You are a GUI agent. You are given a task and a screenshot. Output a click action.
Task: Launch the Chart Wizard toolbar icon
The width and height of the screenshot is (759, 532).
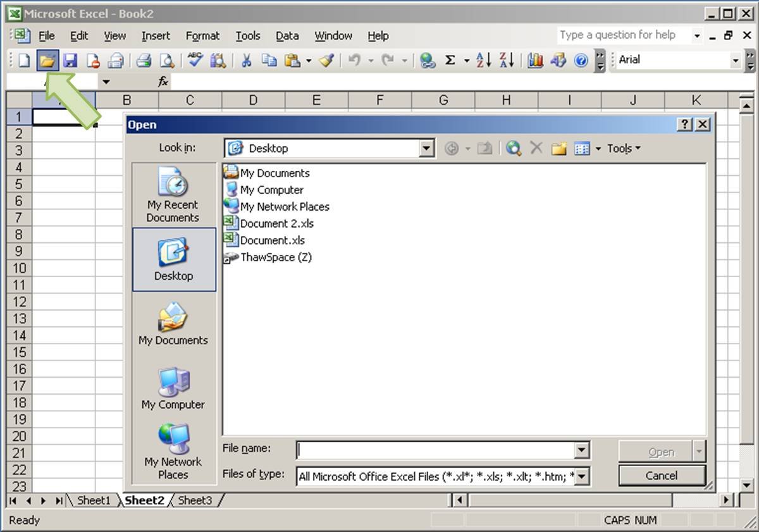[535, 60]
